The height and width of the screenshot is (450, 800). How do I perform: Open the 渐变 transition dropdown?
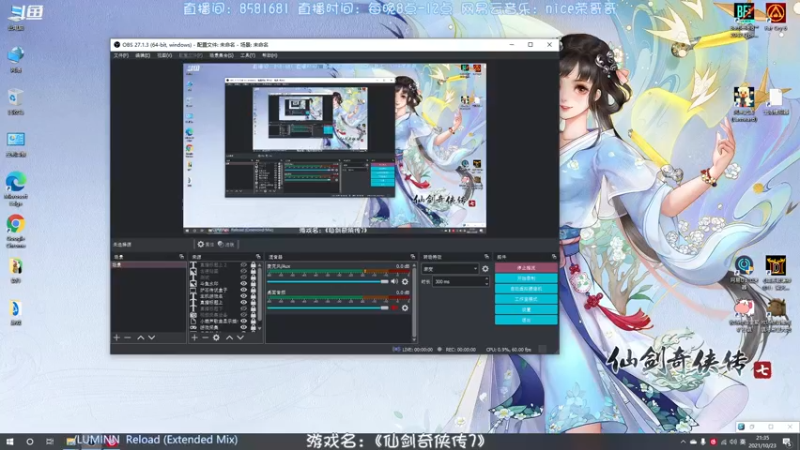click(x=450, y=269)
